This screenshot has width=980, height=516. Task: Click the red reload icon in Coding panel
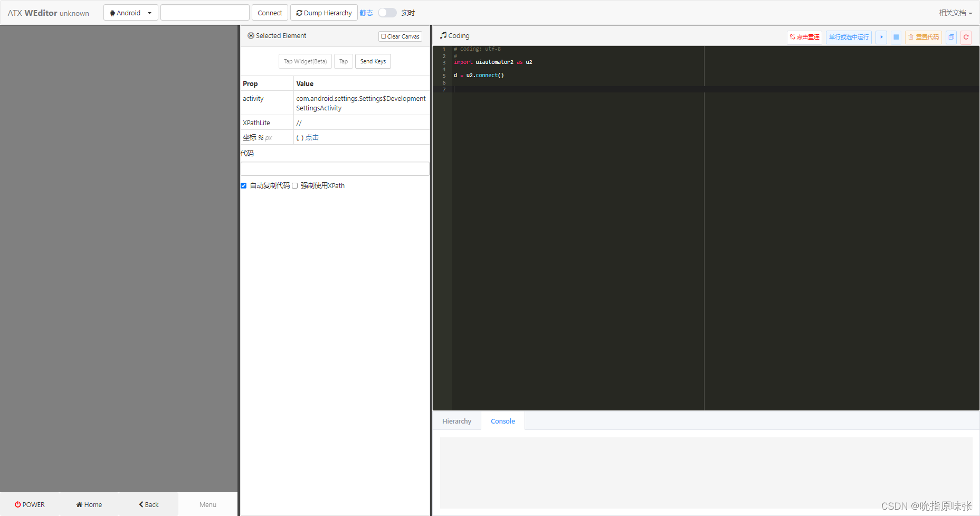(966, 37)
